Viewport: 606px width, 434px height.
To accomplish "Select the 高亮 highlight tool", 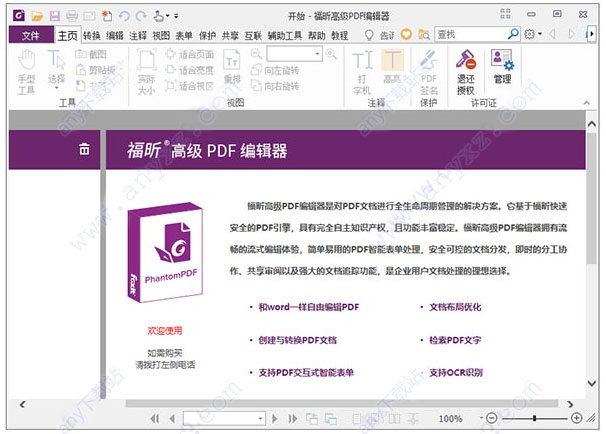I will (392, 67).
